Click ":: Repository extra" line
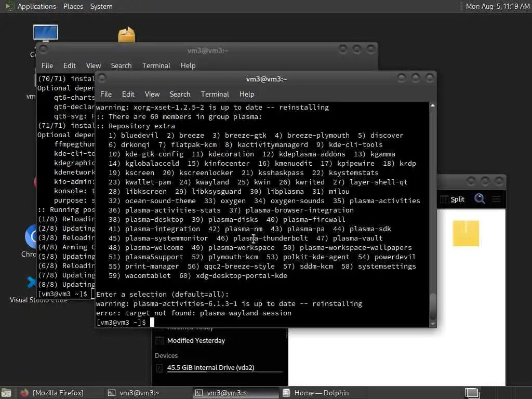 coord(136,126)
